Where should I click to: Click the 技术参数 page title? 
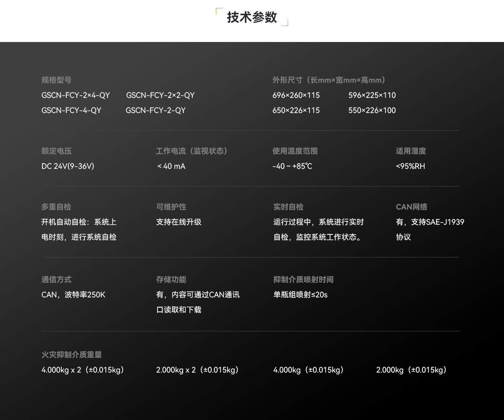pyautogui.click(x=251, y=18)
